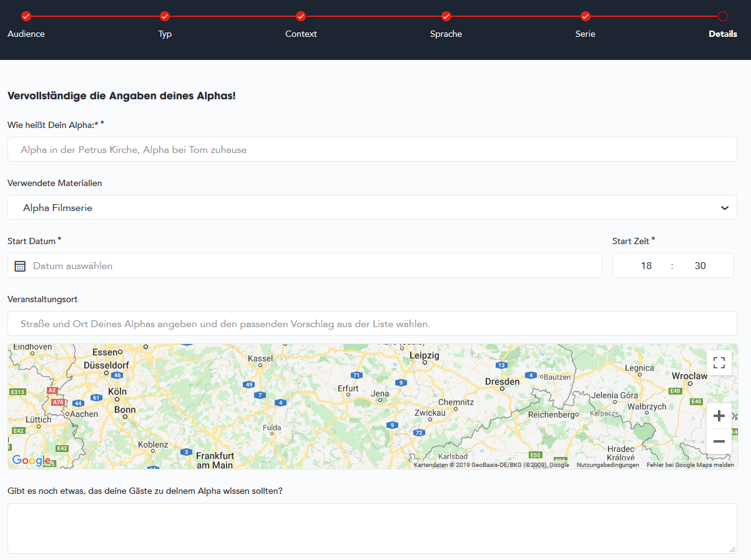Click the Sprache step checkmark circle
The image size is (751, 560).
(x=446, y=16)
